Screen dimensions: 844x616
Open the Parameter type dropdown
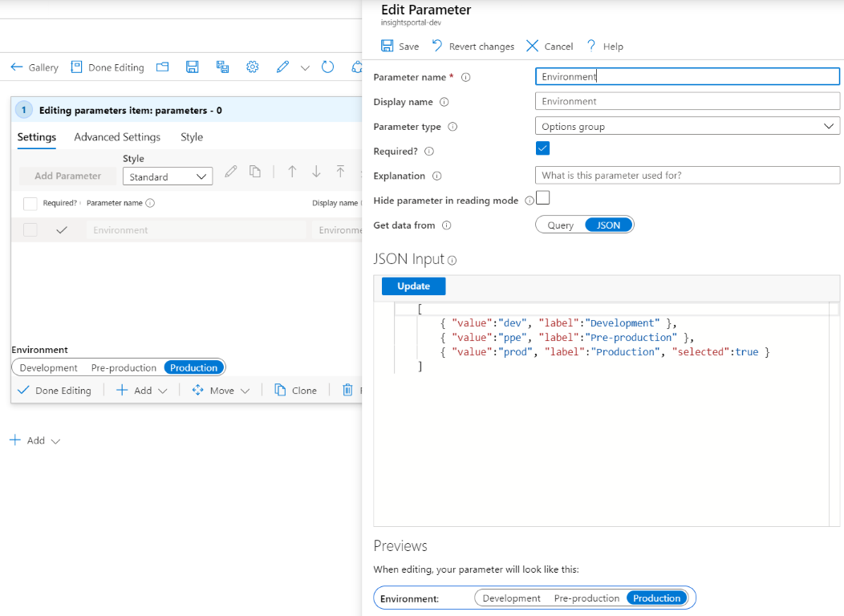[x=688, y=126]
